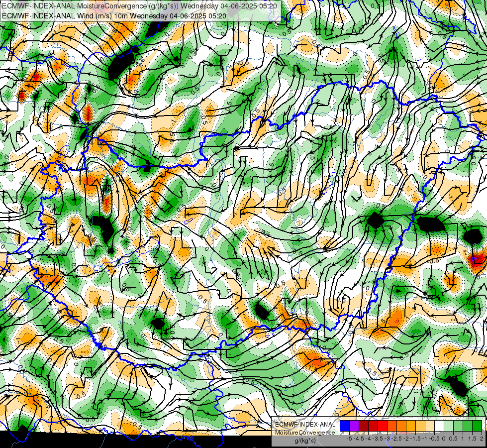The width and height of the screenshot is (487, 448).
Task: Pick the medium green swatch between 1 and 1.5
Action: coord(468,426)
